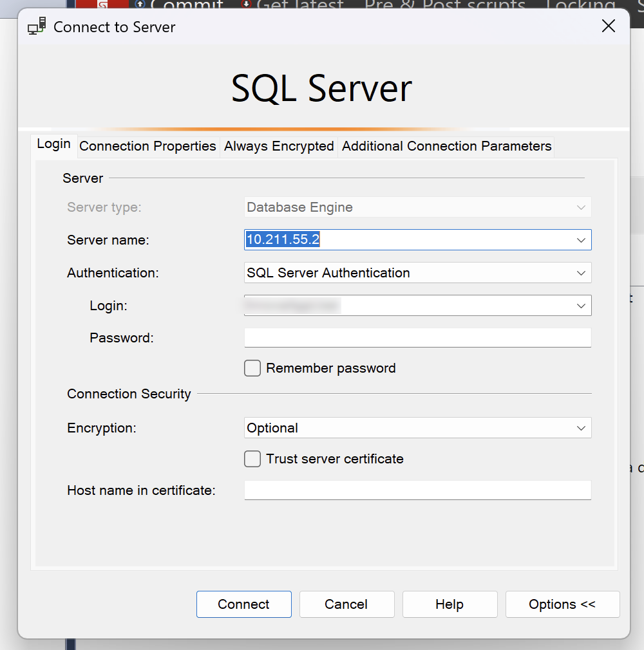Click the Connect button
Screen dimensions: 644x650
tap(244, 604)
